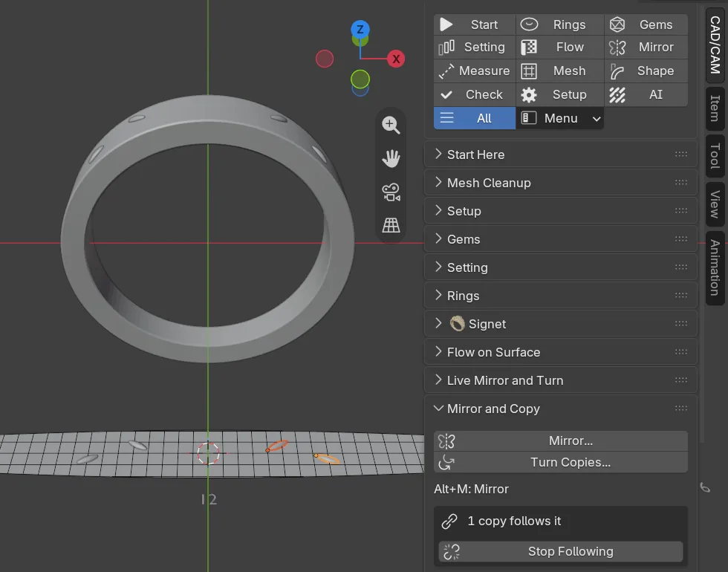Click drag handle of Rings panel
The image size is (728, 572).
681,296
